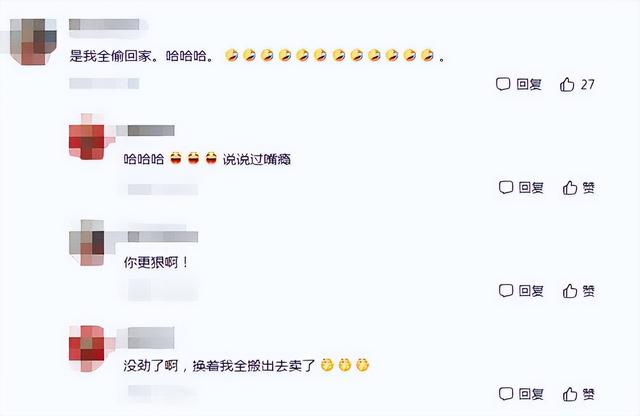The width and height of the screenshot is (640, 416).
Task: Click '回复' text on '没劲了啊' comment
Action: coord(531,394)
